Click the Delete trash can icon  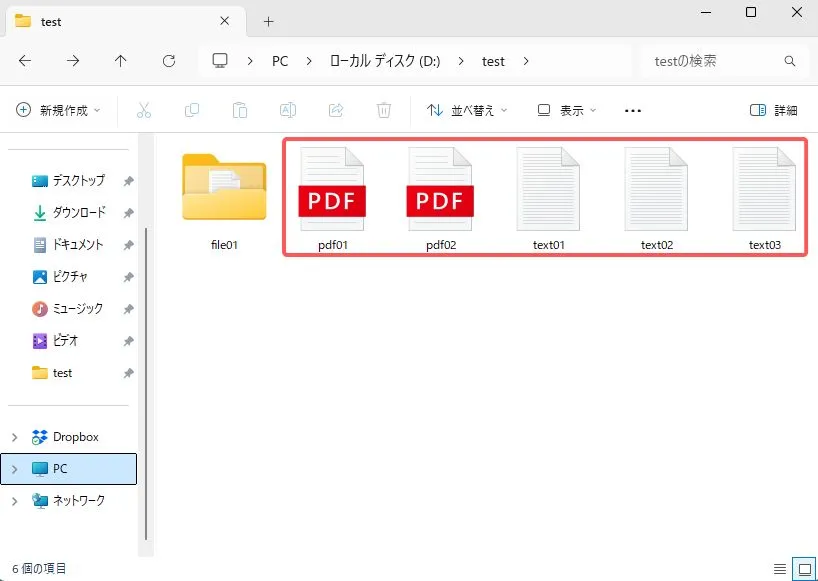(384, 110)
